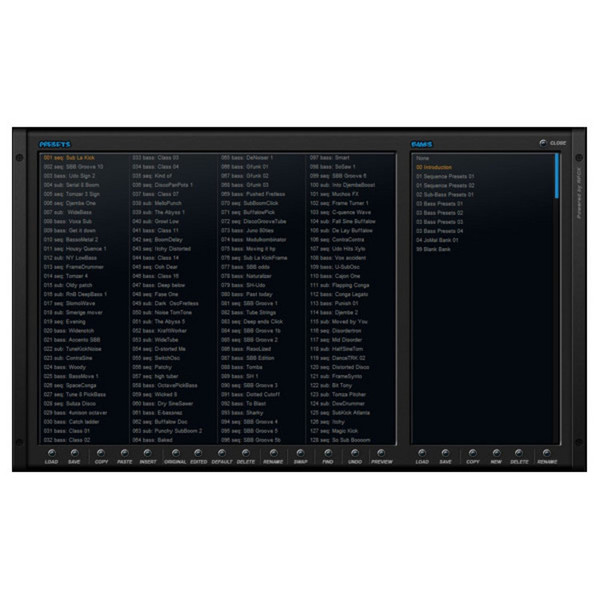
Task: Select preset '056 seq: Patchy'
Action: pos(152,367)
